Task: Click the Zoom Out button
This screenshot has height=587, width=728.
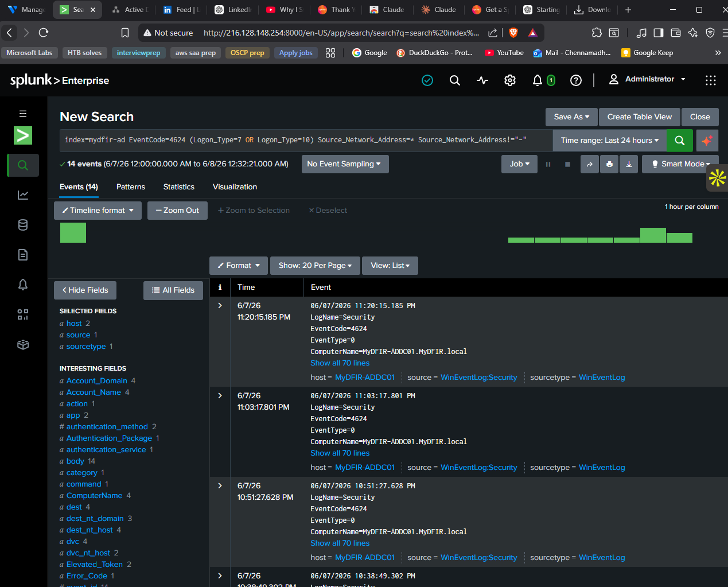Action: click(x=177, y=211)
